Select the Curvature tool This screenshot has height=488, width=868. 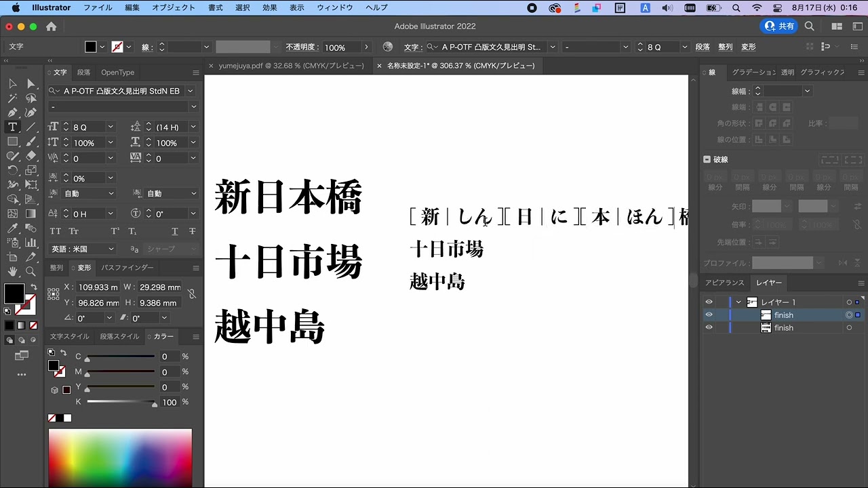(31, 113)
